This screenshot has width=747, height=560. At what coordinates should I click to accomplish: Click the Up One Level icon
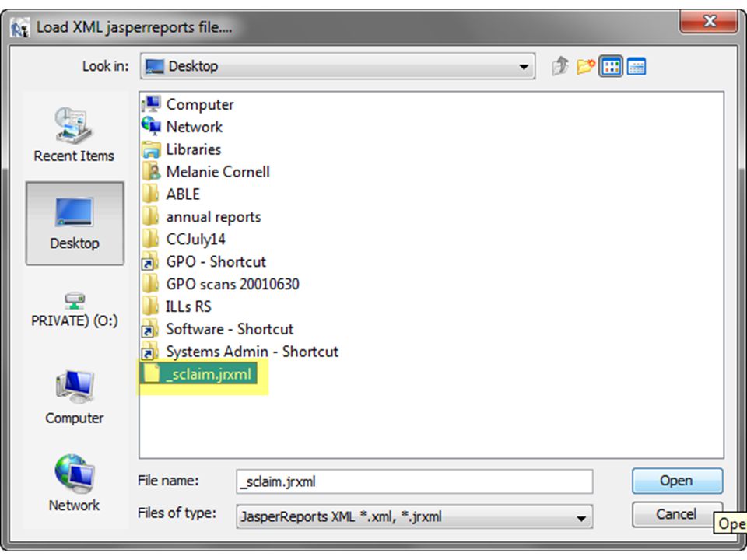[x=560, y=65]
